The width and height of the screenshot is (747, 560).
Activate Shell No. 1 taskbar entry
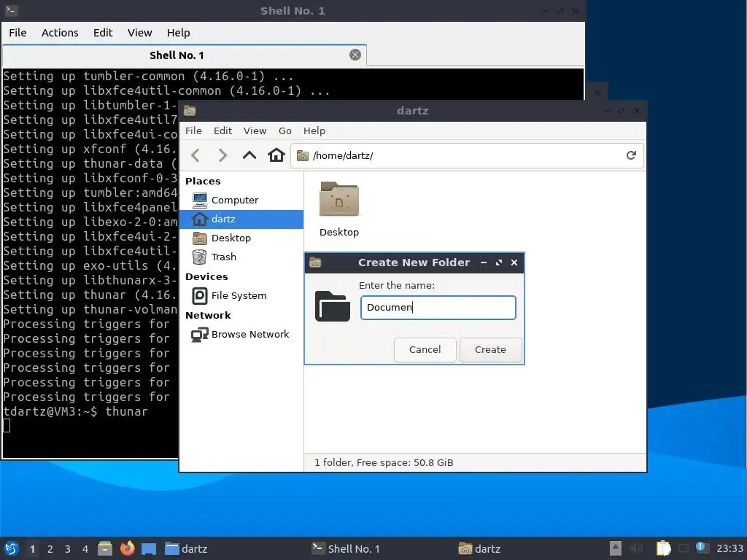347,548
